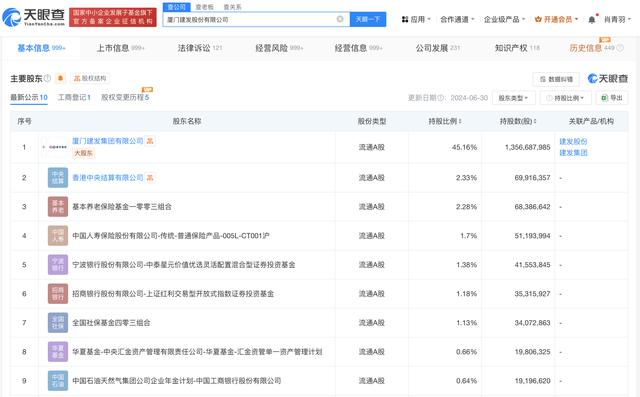Select the 查关系 search tab

point(232,7)
